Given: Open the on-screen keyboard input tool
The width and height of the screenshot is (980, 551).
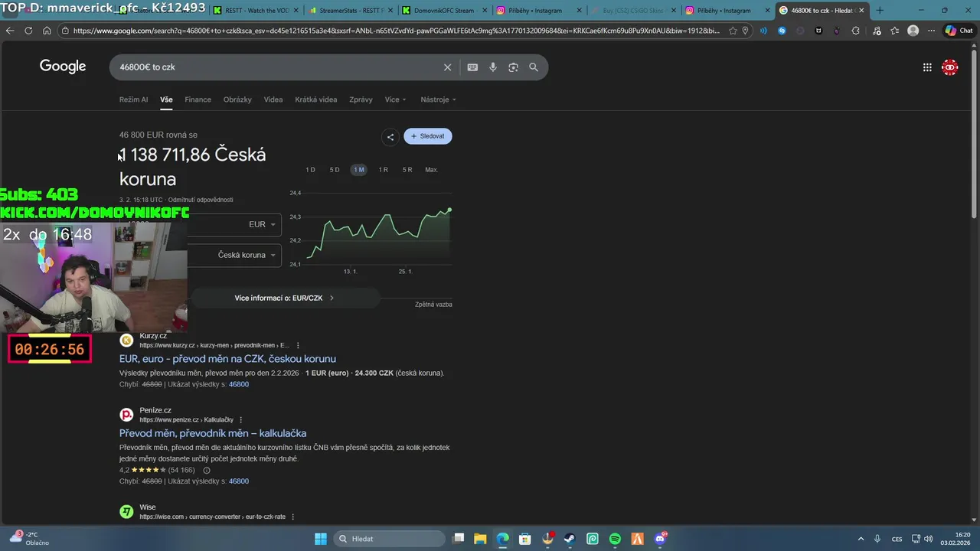Looking at the screenshot, I should click(x=472, y=67).
